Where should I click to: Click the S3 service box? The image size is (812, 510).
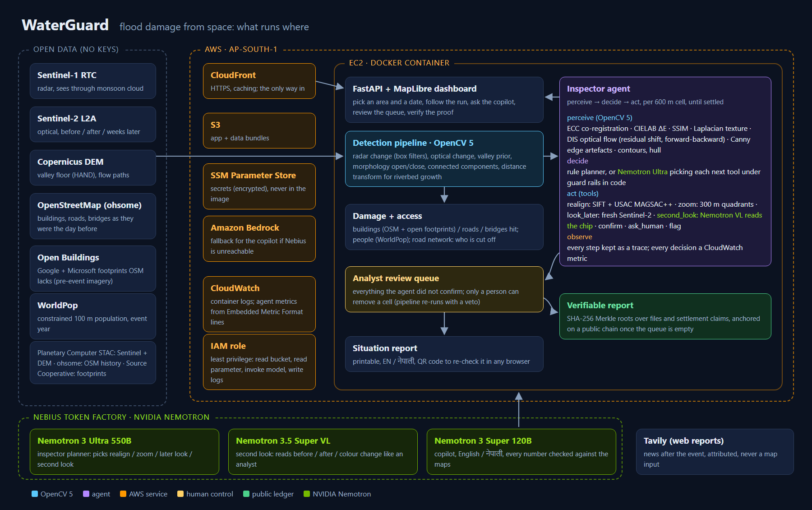(x=259, y=130)
